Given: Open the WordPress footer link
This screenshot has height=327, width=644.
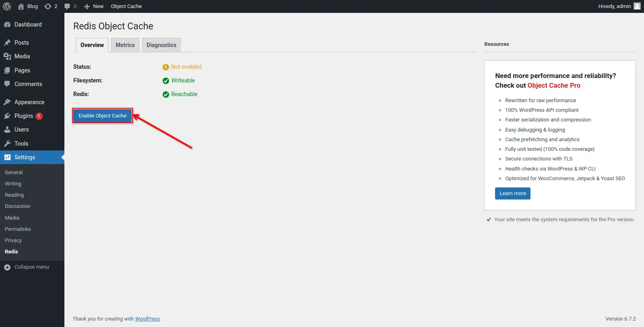Looking at the screenshot, I should pos(147,319).
